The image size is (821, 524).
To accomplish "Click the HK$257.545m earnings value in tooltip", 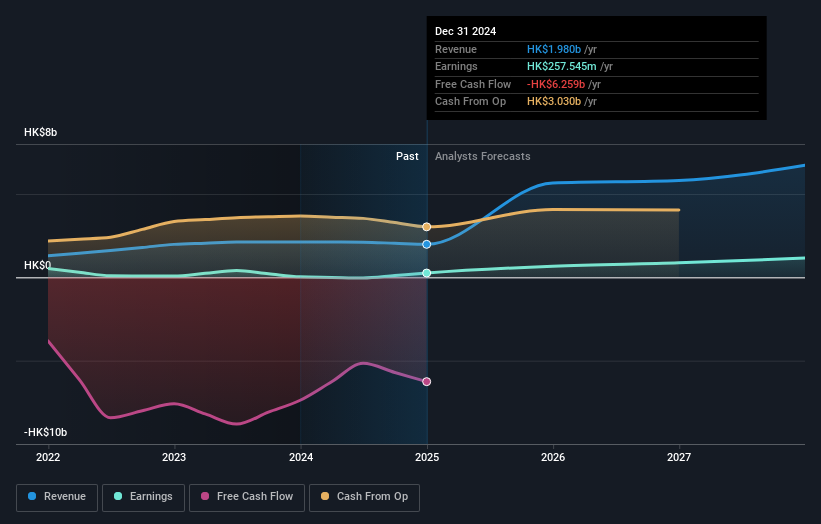I will (x=562, y=66).
